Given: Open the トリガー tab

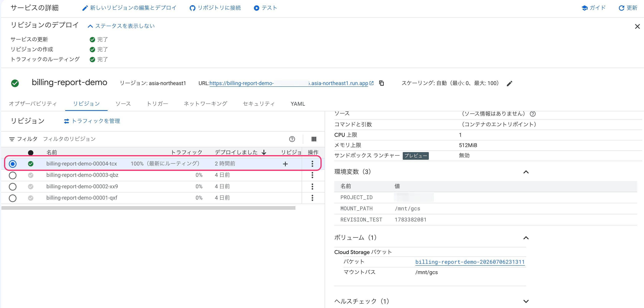Looking at the screenshot, I should (x=157, y=104).
